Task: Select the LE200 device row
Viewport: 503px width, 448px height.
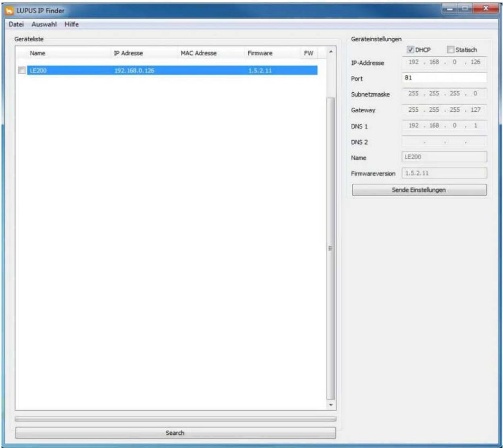Action: point(172,71)
